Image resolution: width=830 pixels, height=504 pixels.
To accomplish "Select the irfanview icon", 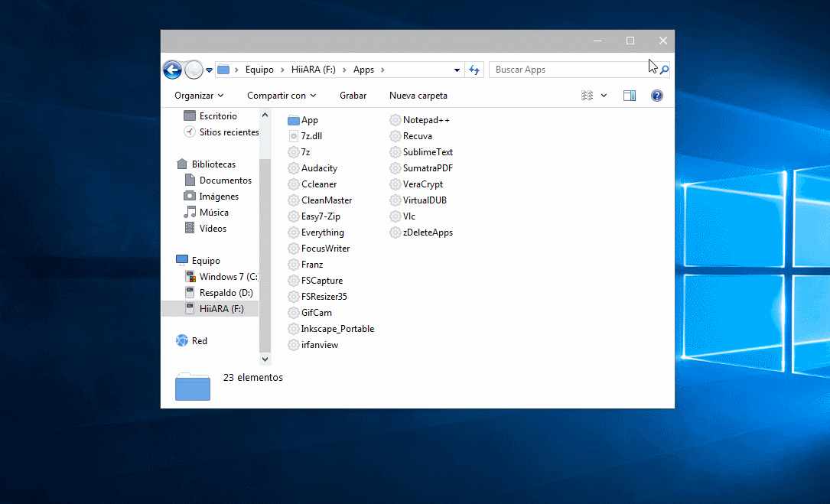I will point(294,345).
